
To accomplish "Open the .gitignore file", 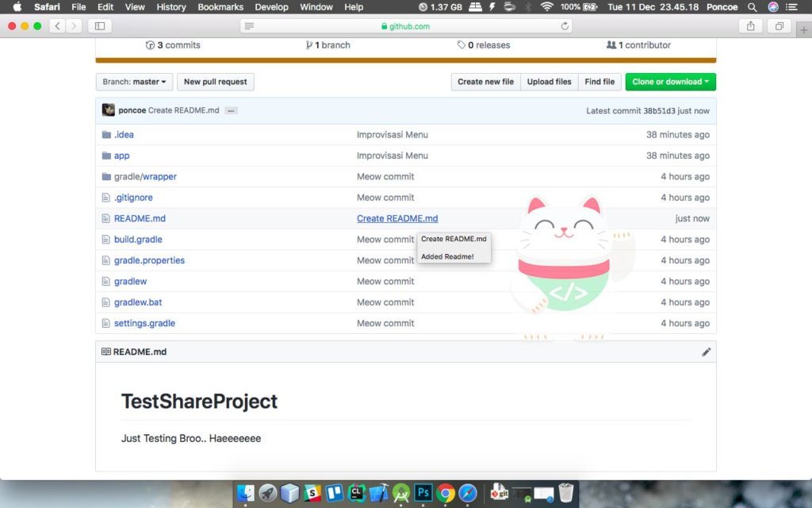I will 133,198.
